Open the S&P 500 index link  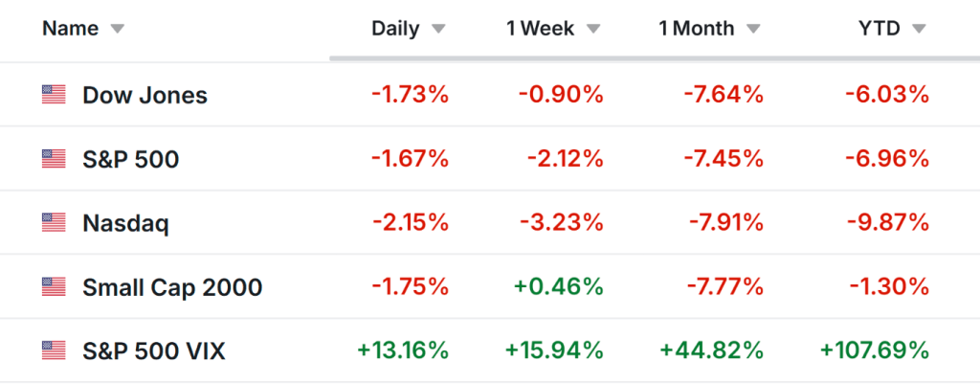coord(130,159)
